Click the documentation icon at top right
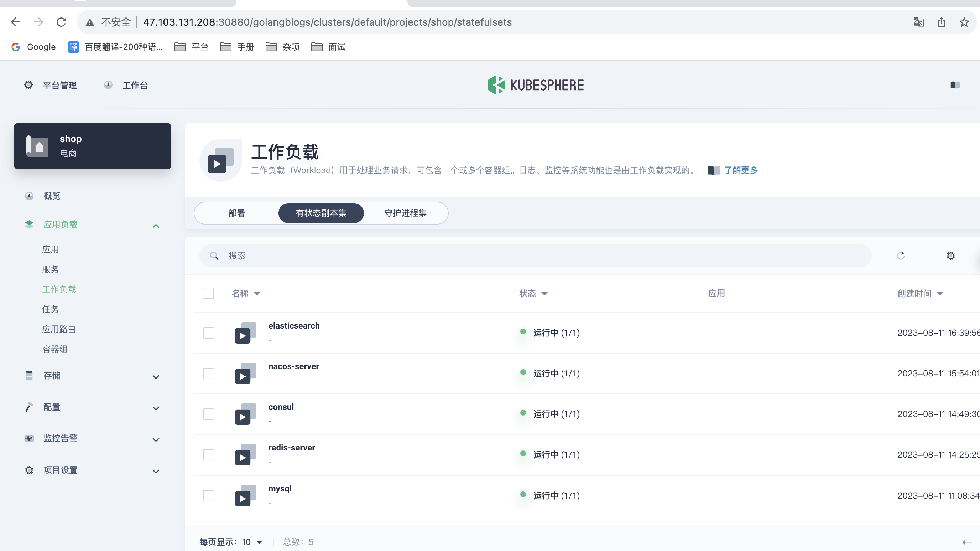 pos(955,85)
